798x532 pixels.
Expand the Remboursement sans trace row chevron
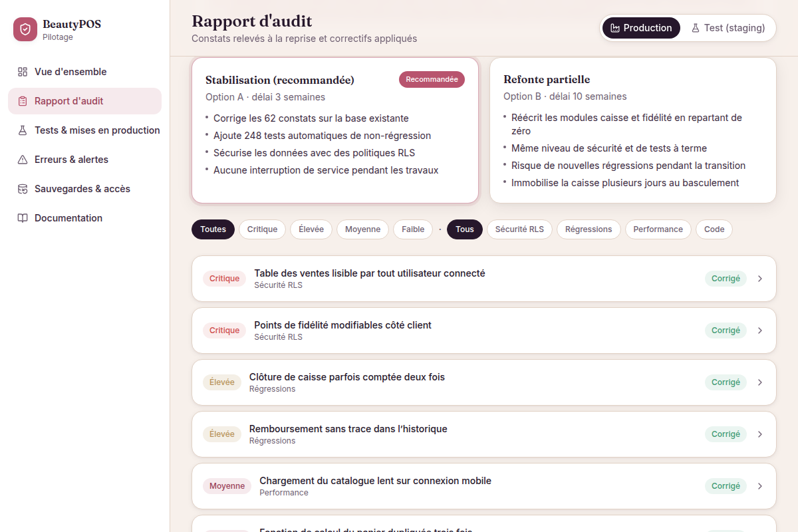pos(760,434)
